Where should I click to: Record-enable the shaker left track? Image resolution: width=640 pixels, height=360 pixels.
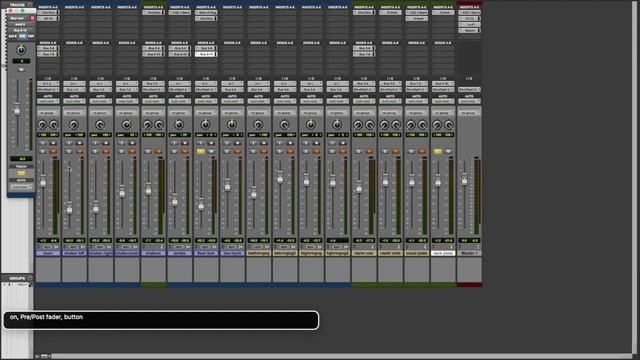coord(80,143)
